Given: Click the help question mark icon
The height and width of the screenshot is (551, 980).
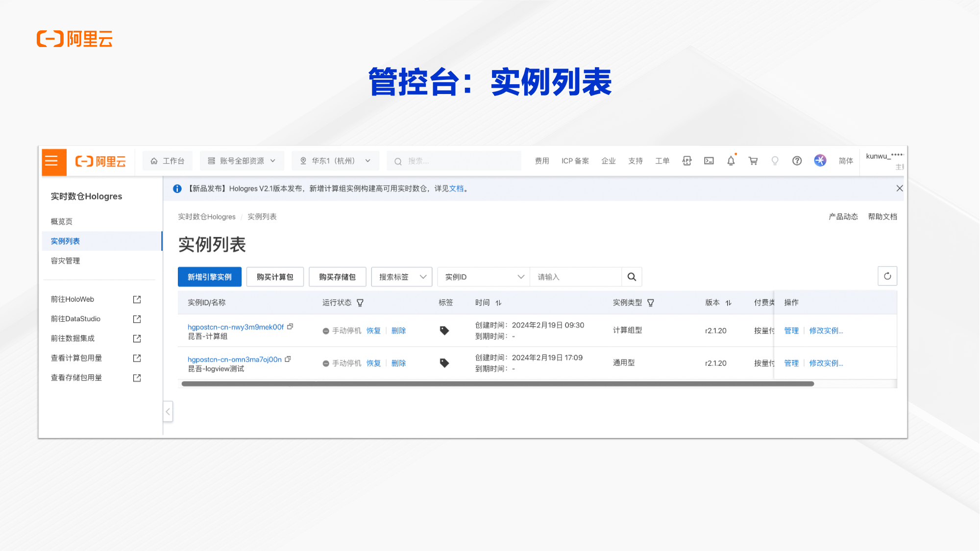Looking at the screenshot, I should click(x=797, y=161).
